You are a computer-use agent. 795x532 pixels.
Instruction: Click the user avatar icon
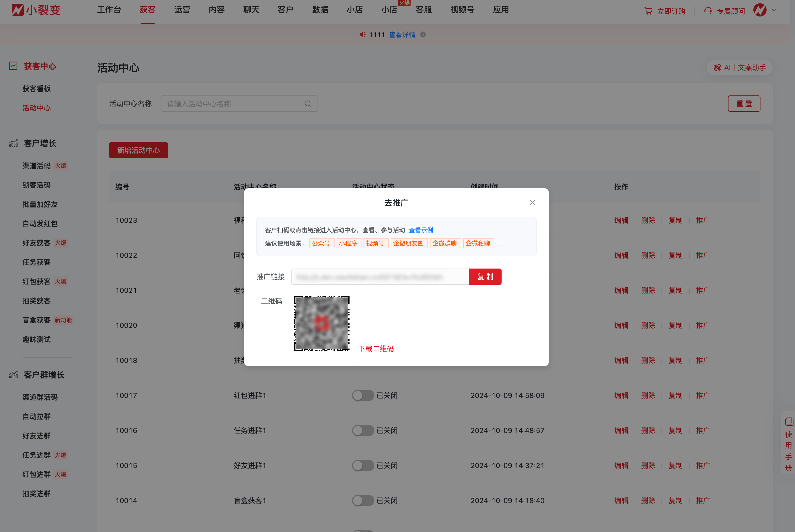click(x=759, y=10)
